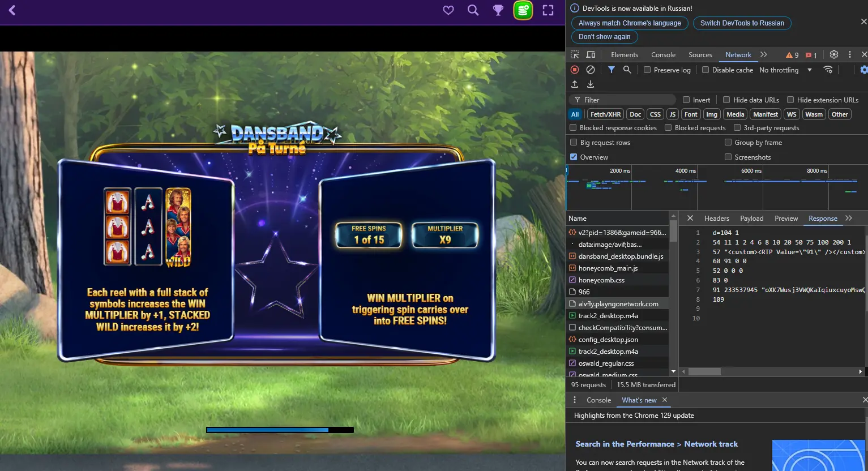Add game to favorites with heart icon

click(x=448, y=10)
